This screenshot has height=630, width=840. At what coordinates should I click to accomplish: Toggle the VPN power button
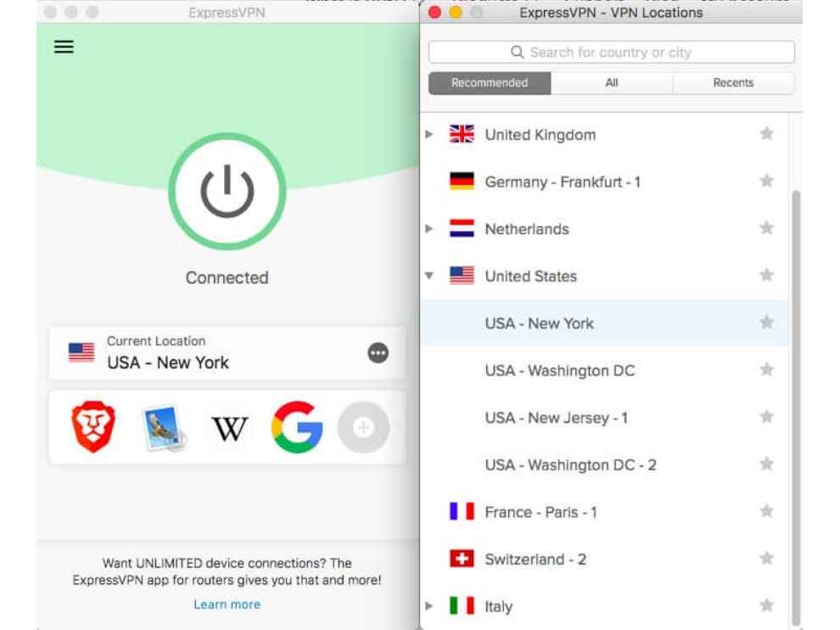(227, 191)
